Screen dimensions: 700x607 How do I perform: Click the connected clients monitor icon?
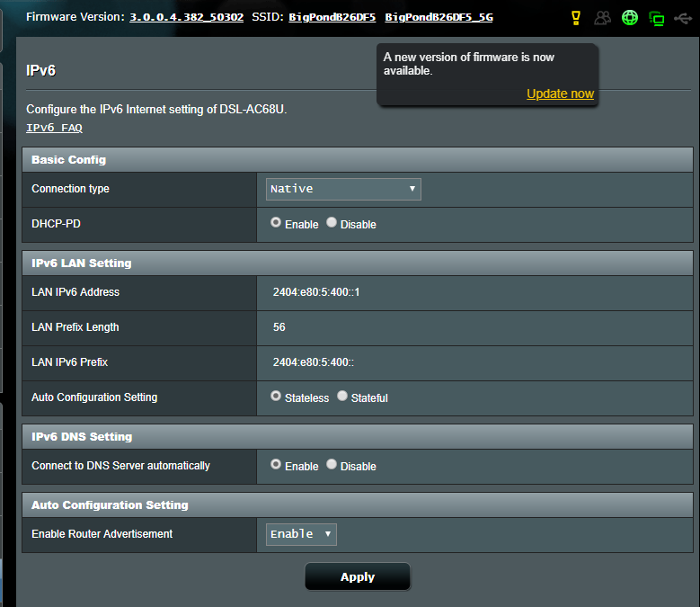tap(657, 18)
